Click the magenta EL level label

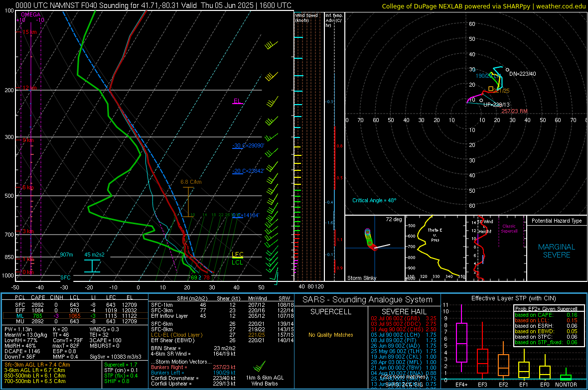click(237, 101)
